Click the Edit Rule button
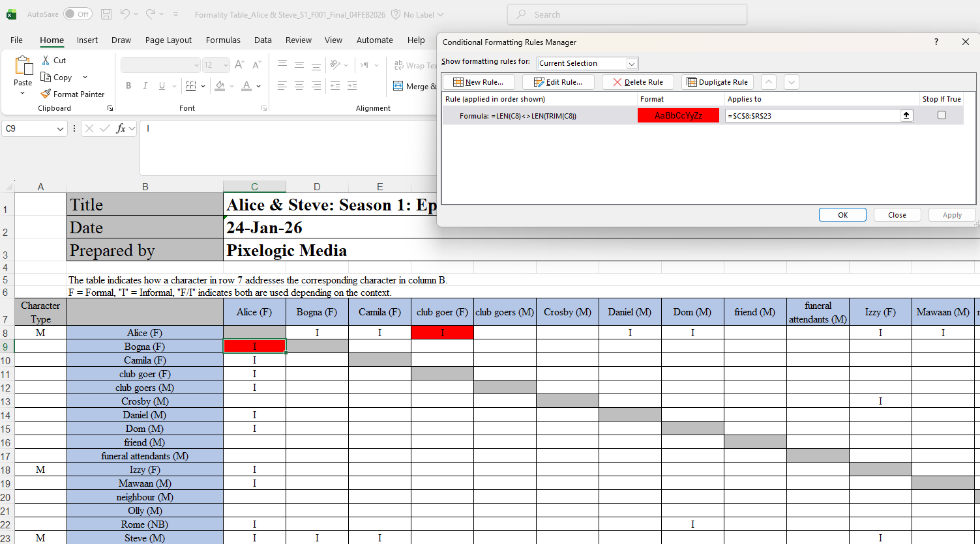This screenshot has height=544, width=980. pyautogui.click(x=558, y=82)
